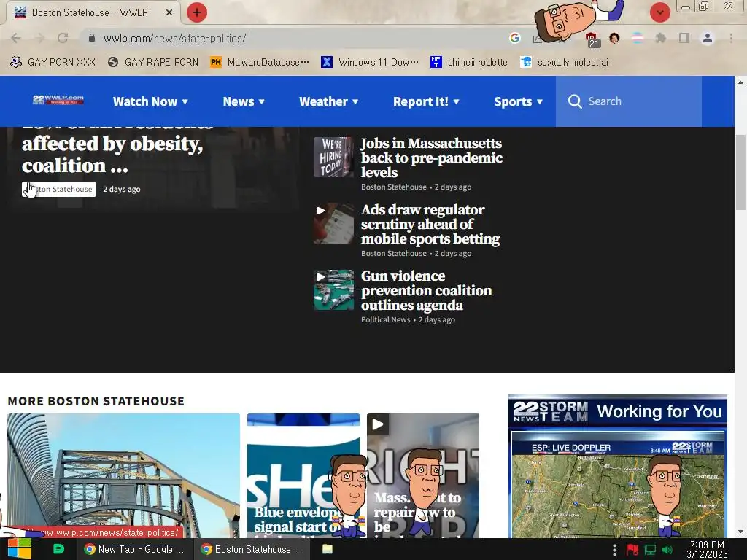747x560 pixels.
Task: Play the gun violence video thumbnail
Action: pyautogui.click(x=333, y=290)
